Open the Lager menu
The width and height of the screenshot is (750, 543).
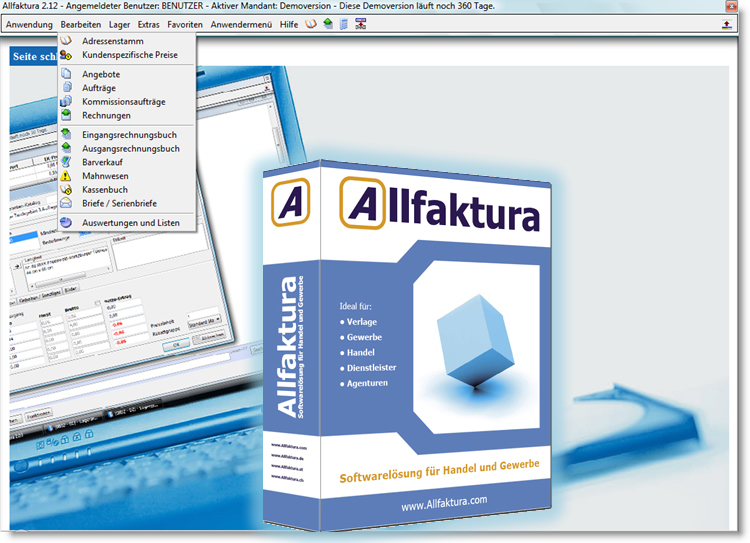pyautogui.click(x=119, y=24)
